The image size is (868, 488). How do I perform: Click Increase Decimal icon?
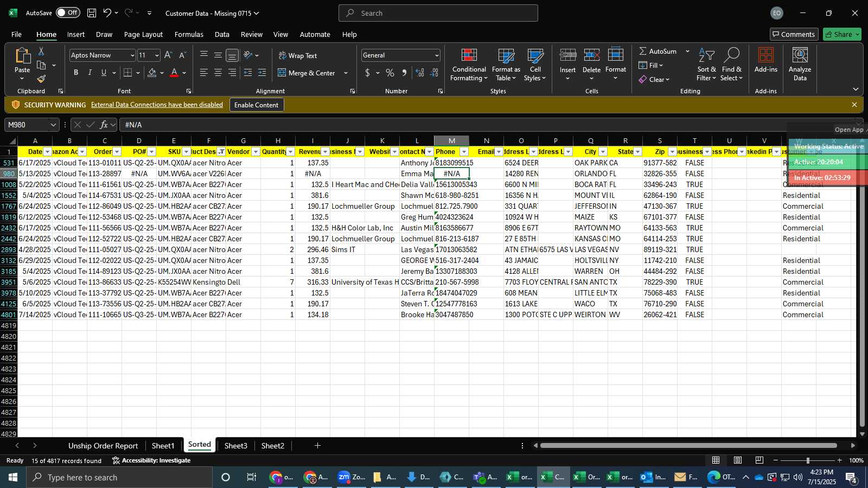pyautogui.click(x=420, y=73)
